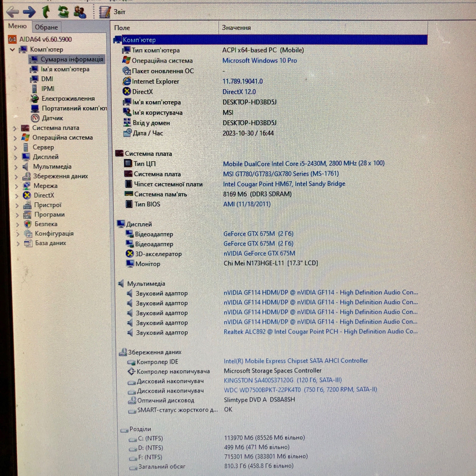The width and height of the screenshot is (476, 476).
Task: Click the Internet Explorer row icon
Action: tap(127, 81)
